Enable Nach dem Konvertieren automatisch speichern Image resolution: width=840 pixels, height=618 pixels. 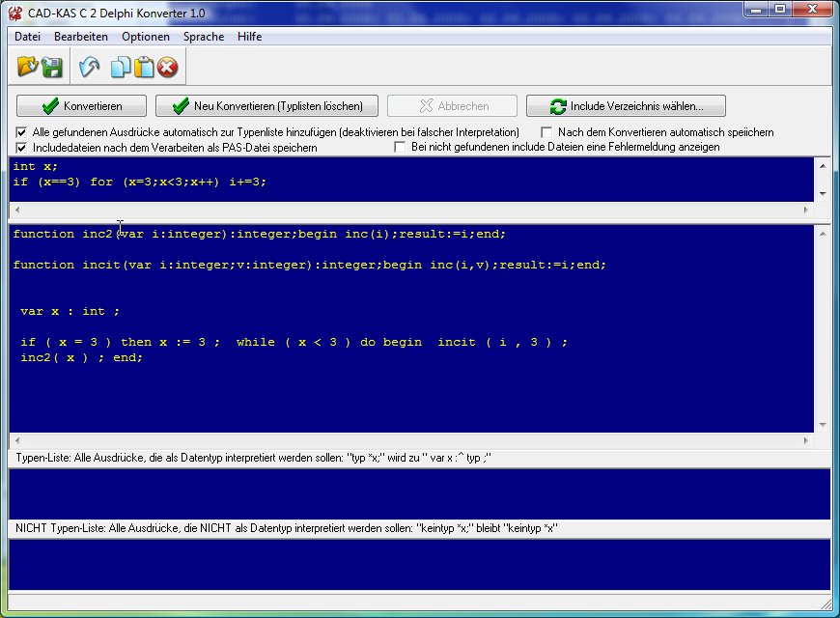[x=547, y=132]
